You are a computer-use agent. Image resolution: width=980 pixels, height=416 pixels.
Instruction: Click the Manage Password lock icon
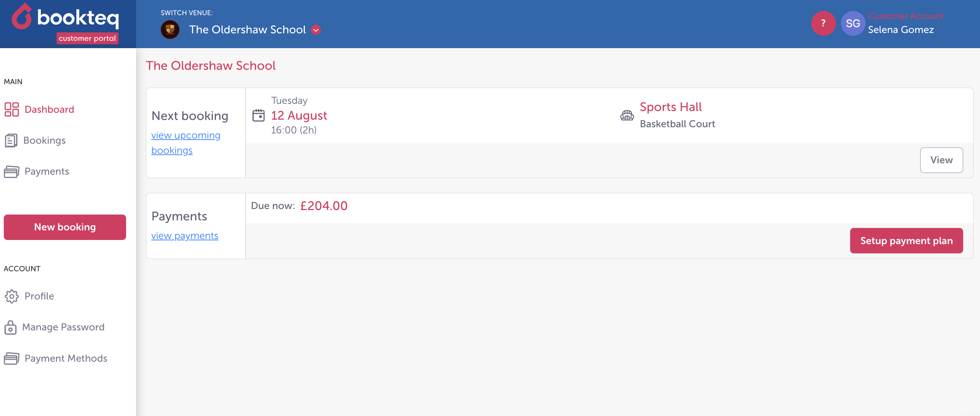(x=10, y=327)
